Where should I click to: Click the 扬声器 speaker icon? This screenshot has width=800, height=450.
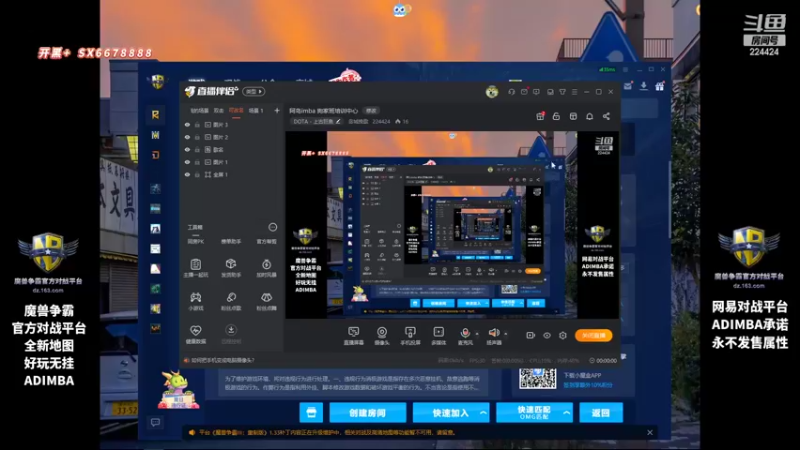coord(493,332)
